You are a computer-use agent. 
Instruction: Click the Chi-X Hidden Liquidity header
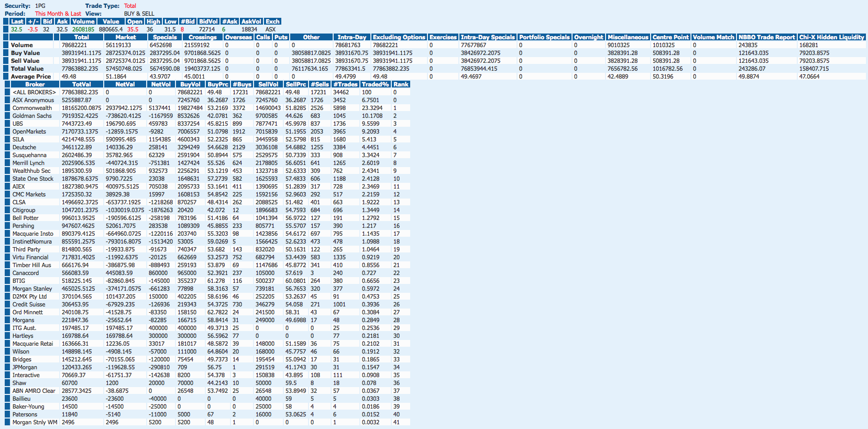pyautogui.click(x=832, y=37)
